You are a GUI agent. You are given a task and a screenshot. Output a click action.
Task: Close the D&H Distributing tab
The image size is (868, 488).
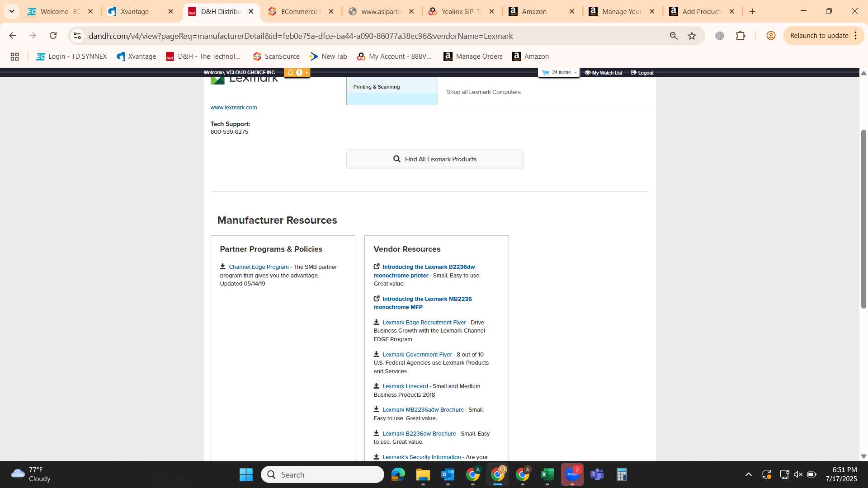point(251,11)
